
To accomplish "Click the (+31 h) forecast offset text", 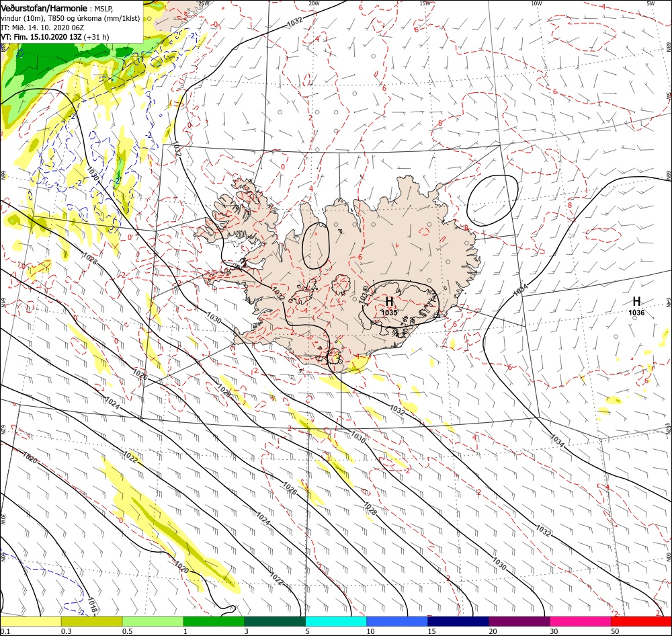I will pyautogui.click(x=96, y=37).
